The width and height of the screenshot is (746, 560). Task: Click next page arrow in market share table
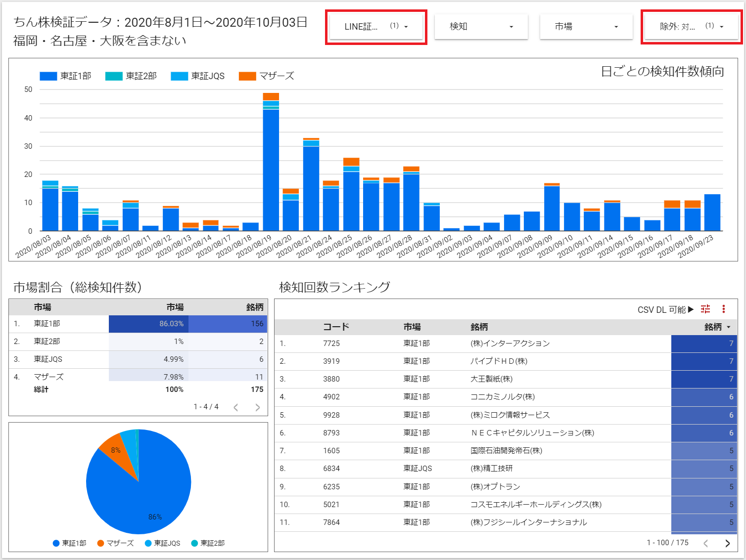click(x=257, y=407)
